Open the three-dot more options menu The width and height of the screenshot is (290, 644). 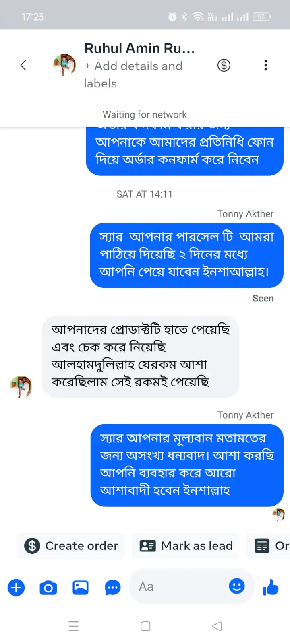click(x=266, y=65)
